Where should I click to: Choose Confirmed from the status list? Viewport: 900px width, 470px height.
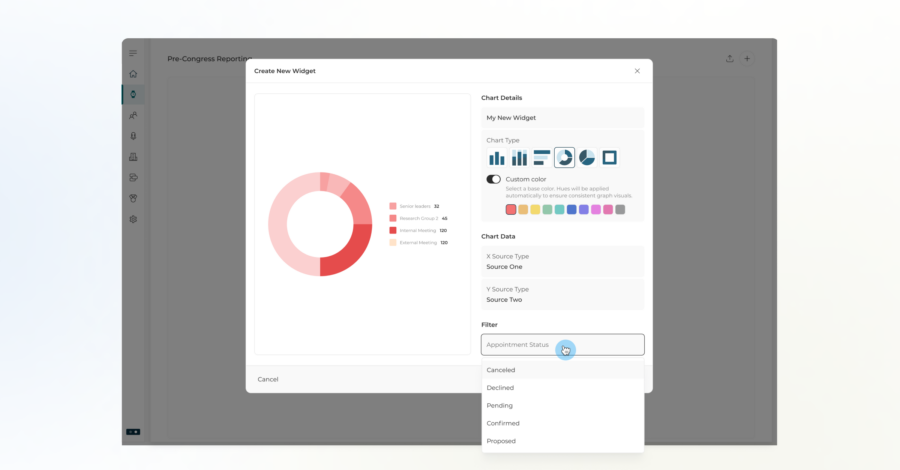[562, 424]
